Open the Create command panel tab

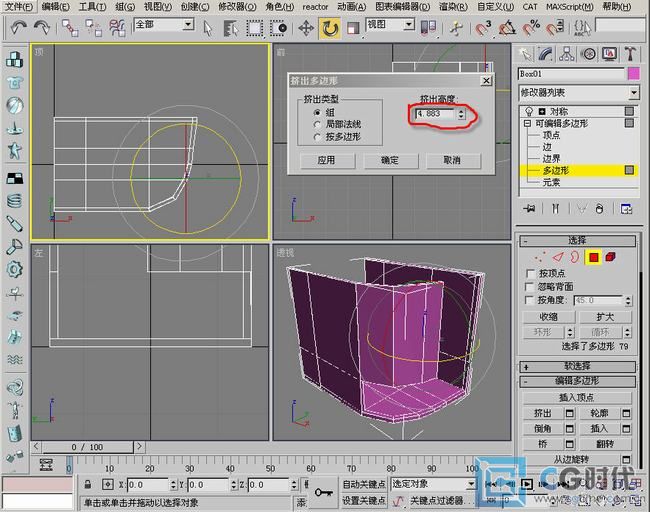525,54
